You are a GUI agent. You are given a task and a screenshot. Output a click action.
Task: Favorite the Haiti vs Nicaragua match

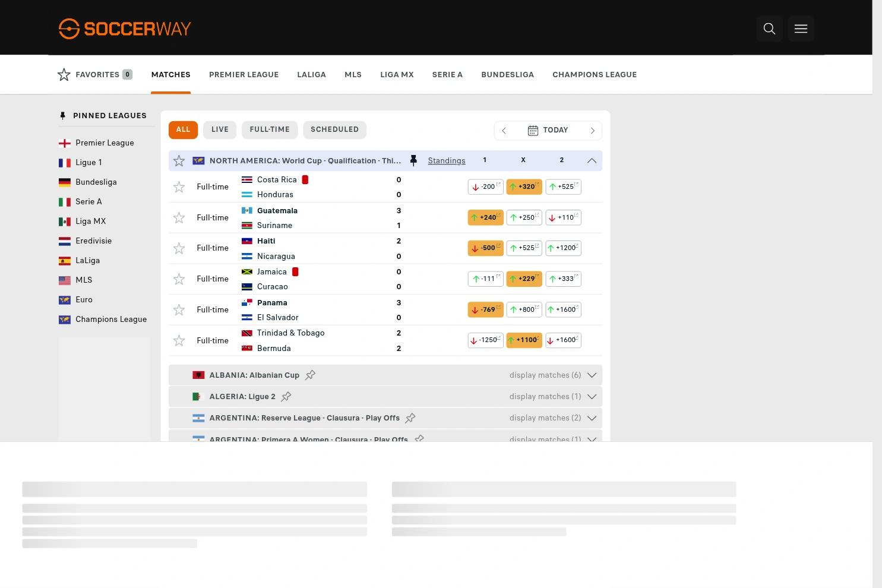coord(179,248)
